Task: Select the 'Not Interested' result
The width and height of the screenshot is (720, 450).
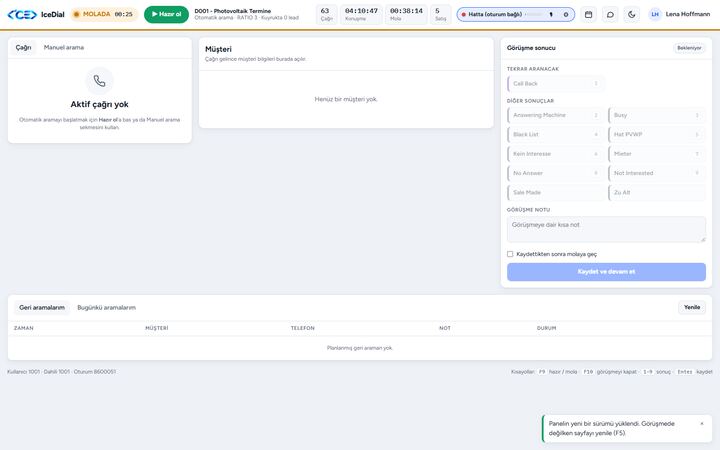Action: pos(657,173)
